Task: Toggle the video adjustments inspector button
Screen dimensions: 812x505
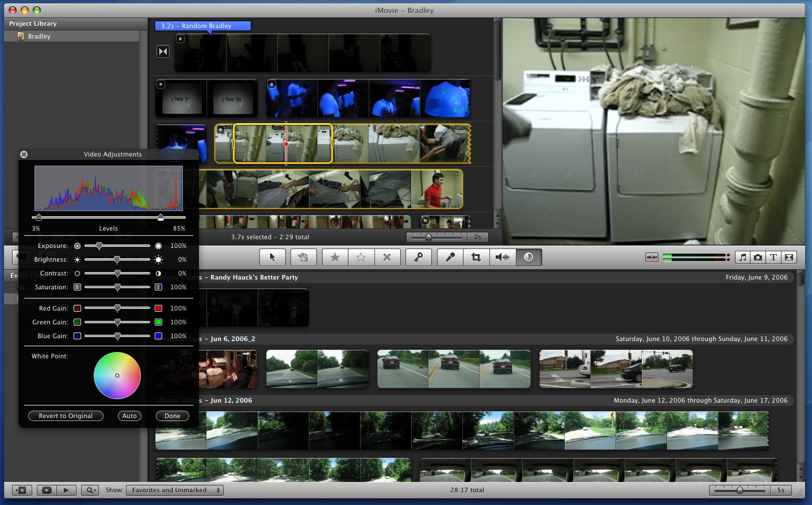Action: 528,257
